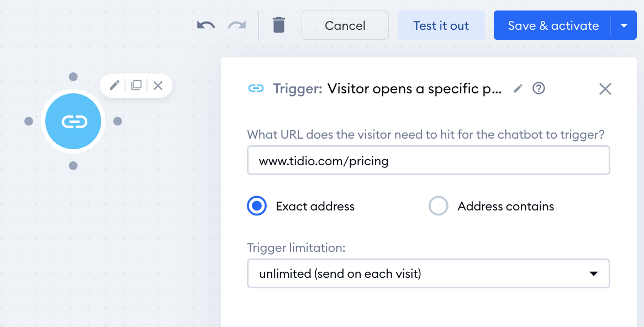
Task: Close the trigger settings panel
Action: click(x=605, y=89)
